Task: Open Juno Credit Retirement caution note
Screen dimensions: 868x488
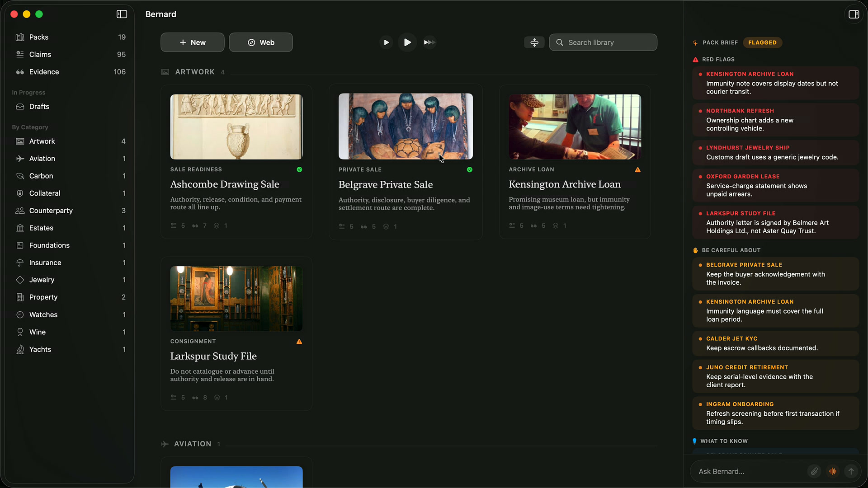Action: (775, 376)
